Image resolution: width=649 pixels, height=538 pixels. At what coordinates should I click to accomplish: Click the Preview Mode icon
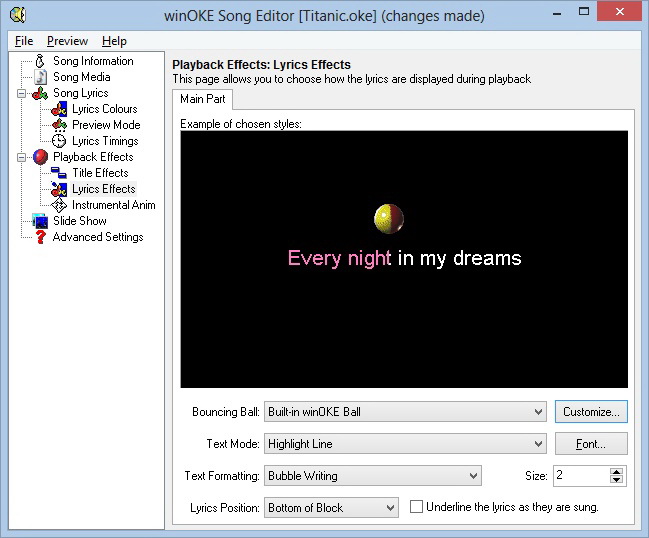click(x=59, y=125)
